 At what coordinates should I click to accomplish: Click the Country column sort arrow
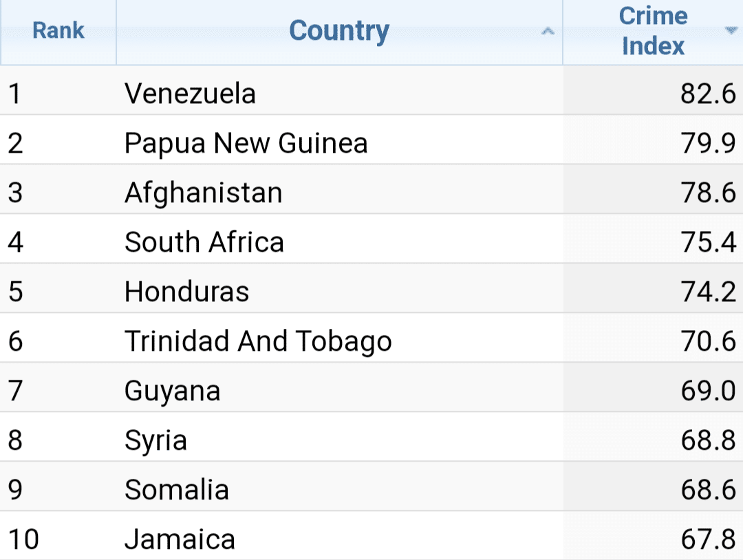click(548, 31)
